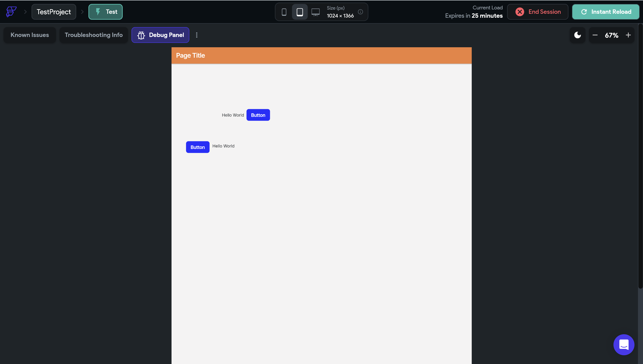Open the TestProject breadcrumb

[54, 12]
